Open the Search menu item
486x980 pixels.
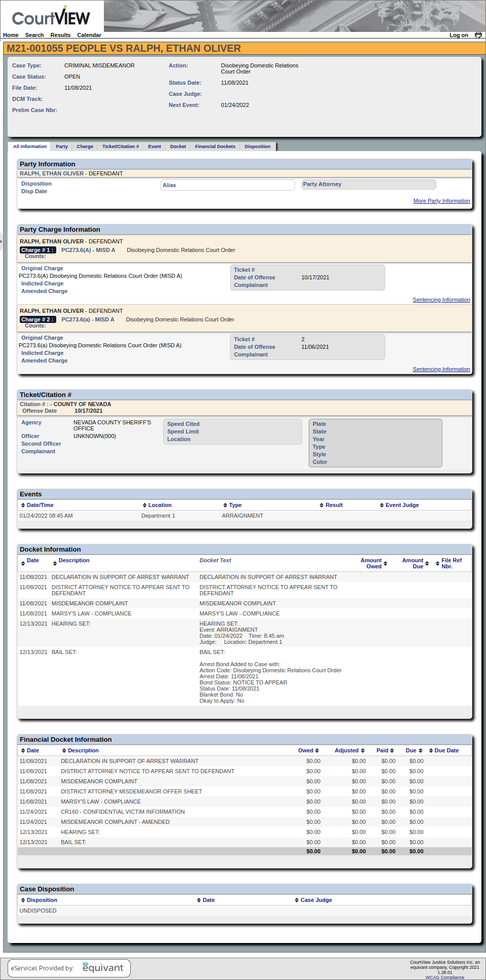34,35
